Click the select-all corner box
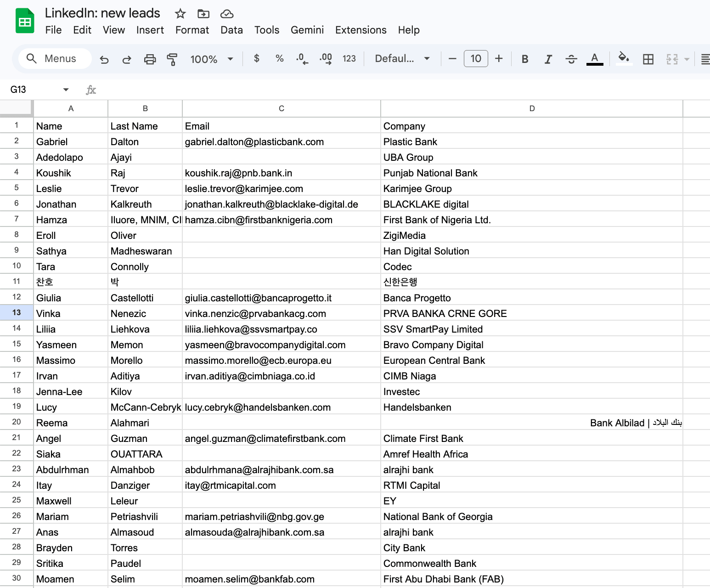The image size is (710, 588). click(x=17, y=108)
